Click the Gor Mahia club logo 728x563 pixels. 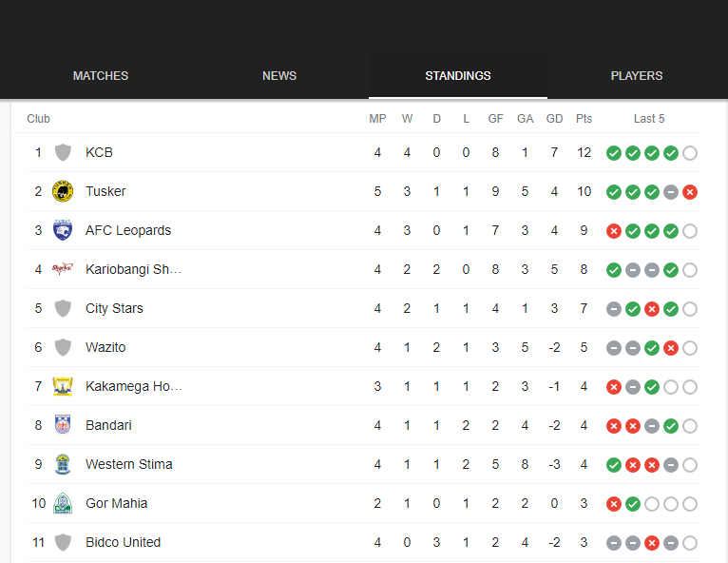point(63,503)
